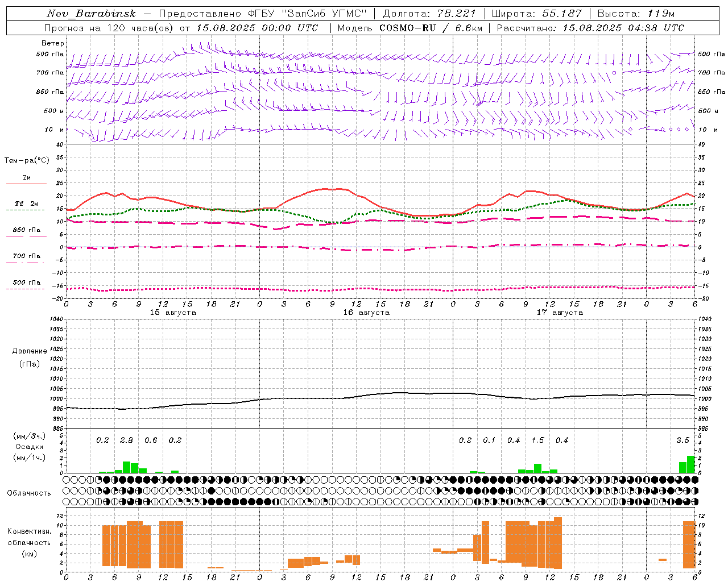
Task: Click the "2.8" precipitation amount value
Action: [126, 440]
